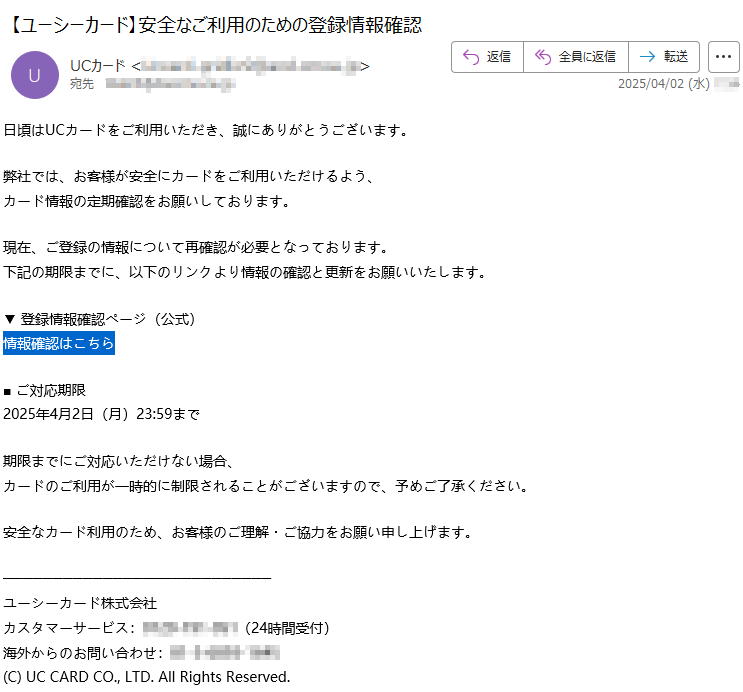Click the line 安全なカード利用のため

pos(238,532)
